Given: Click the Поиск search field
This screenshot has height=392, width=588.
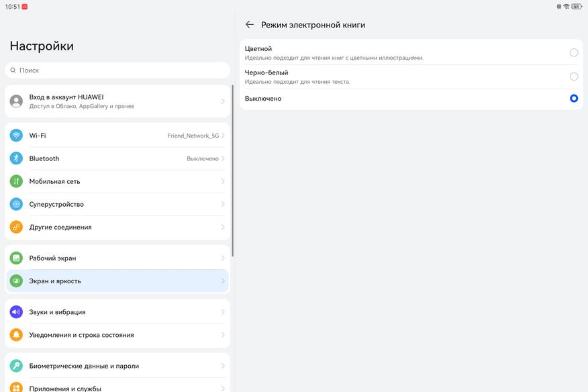Looking at the screenshot, I should [117, 70].
